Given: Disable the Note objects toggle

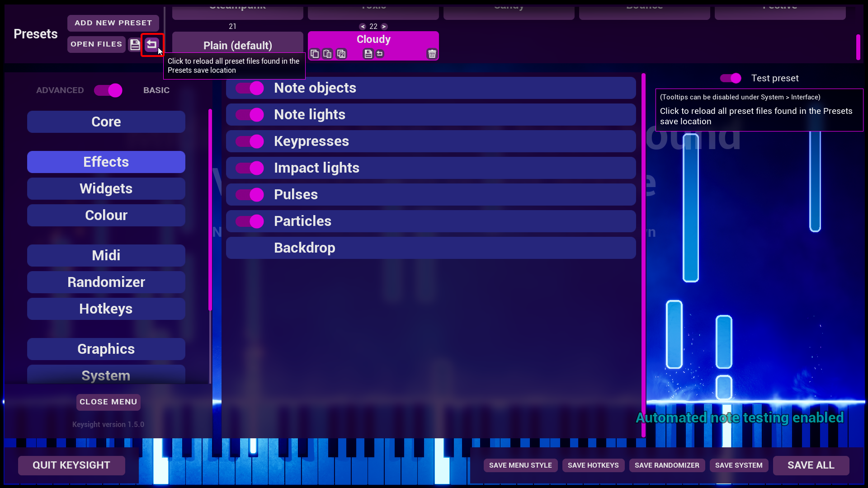Looking at the screenshot, I should tap(250, 88).
